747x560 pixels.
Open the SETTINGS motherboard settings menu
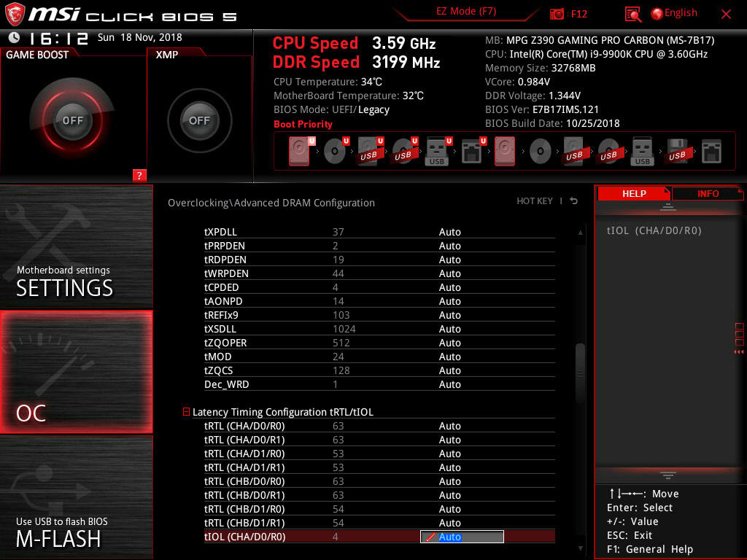click(x=76, y=246)
